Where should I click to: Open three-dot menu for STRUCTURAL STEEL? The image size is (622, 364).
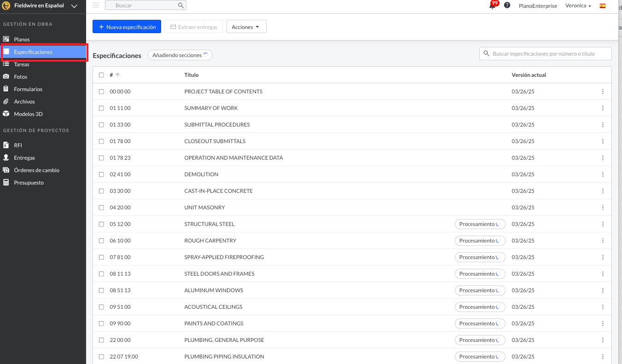[x=603, y=224]
